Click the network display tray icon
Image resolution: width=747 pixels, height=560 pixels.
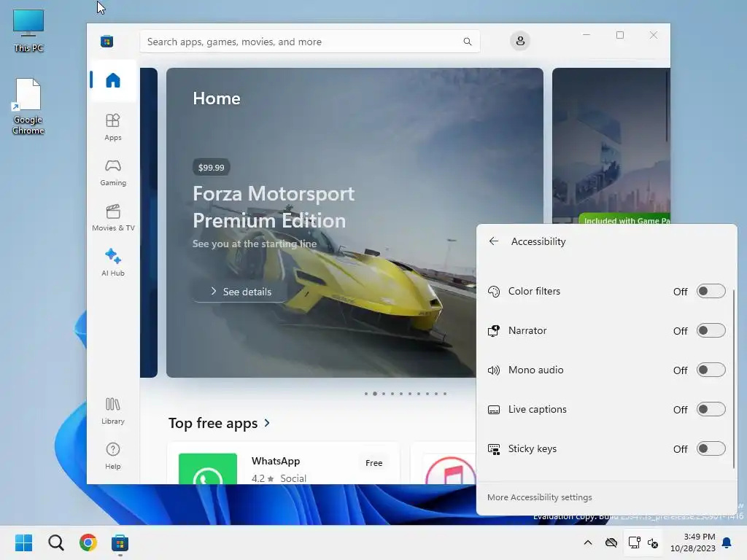coord(634,542)
